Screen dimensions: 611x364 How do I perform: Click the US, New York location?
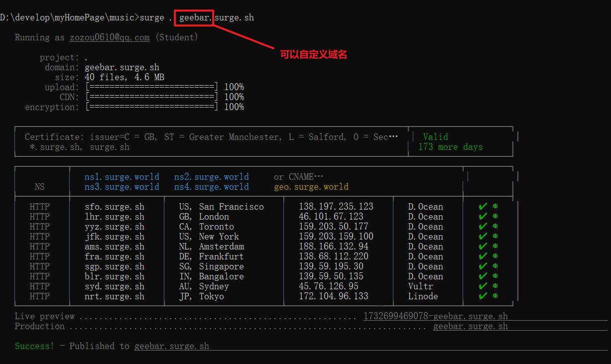[209, 237]
